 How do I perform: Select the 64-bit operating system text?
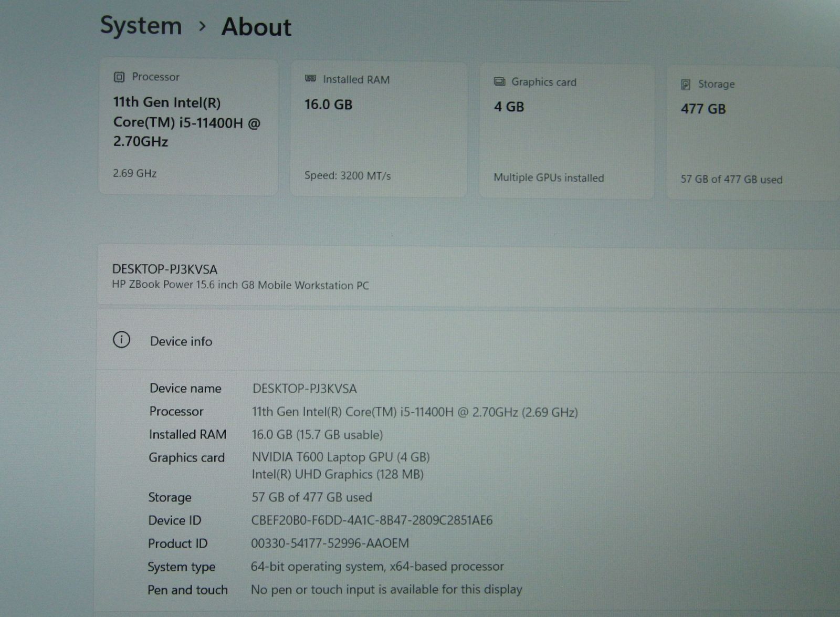(377, 567)
